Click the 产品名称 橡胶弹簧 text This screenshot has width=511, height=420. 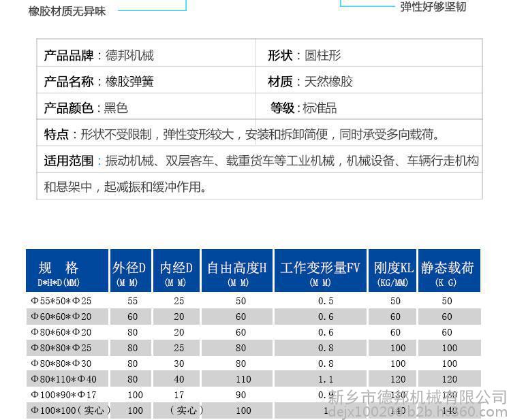(99, 82)
